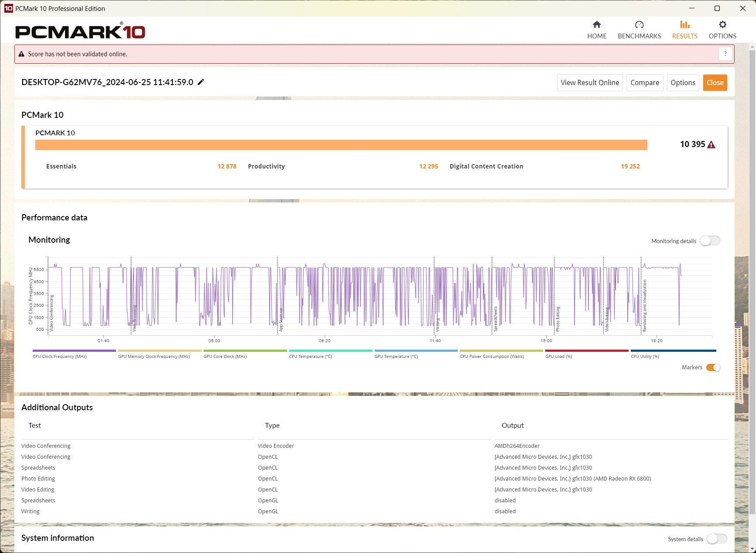
Task: Toggle the Monitoring details switch
Action: tap(710, 240)
